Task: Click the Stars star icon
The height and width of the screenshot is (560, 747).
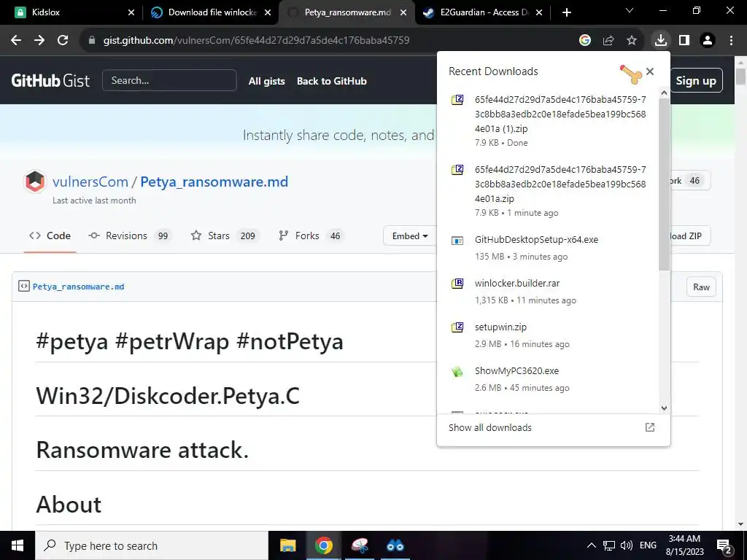Action: pos(196,236)
